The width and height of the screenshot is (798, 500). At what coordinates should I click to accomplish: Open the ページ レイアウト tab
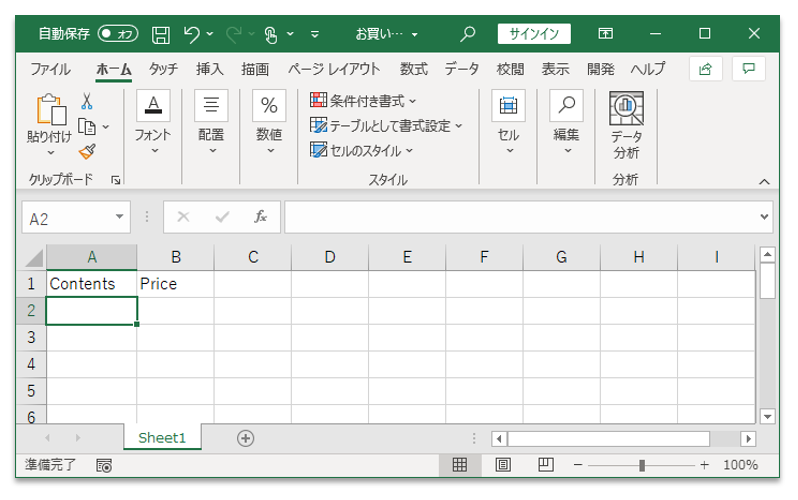tap(334, 69)
